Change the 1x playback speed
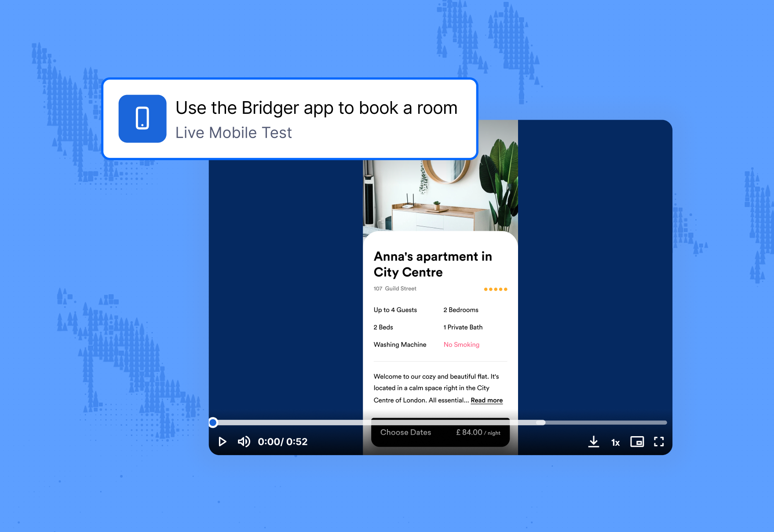 [616, 442]
